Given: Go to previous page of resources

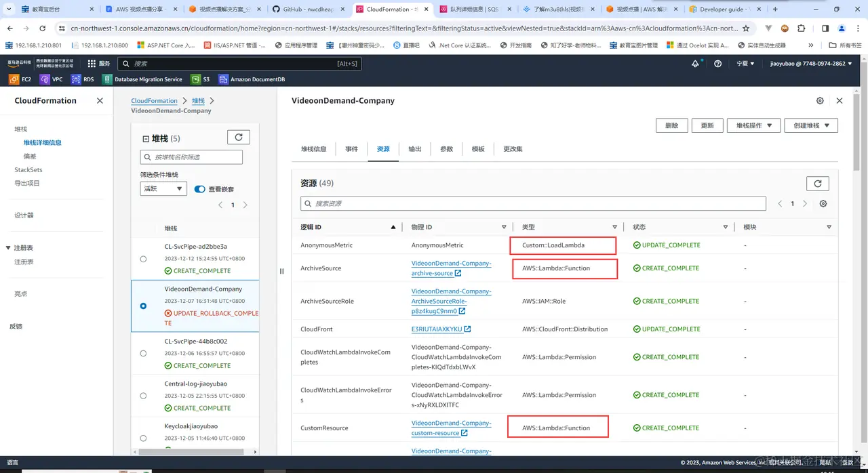Looking at the screenshot, I should [780, 203].
